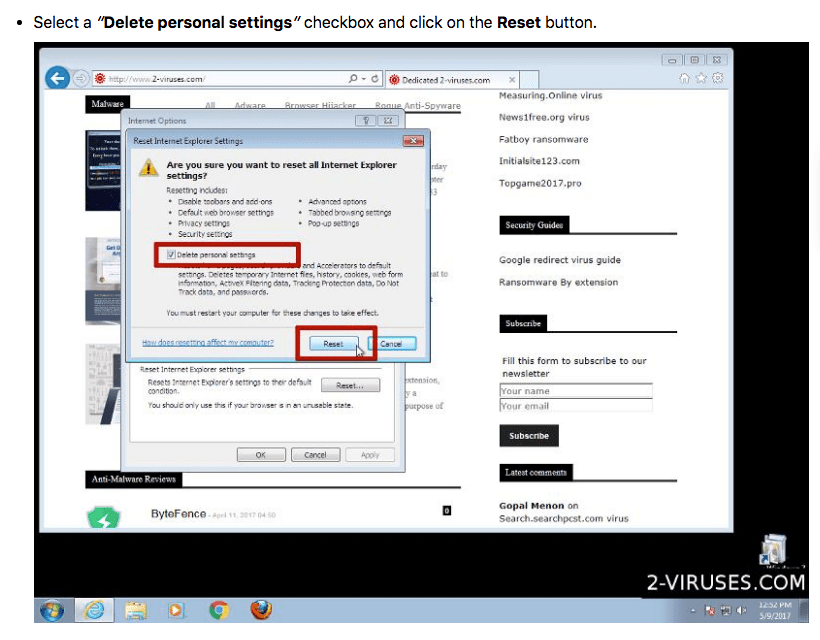This screenshot has width=820, height=640.
Task: Click the Internet Options help question button
Action: point(366,121)
